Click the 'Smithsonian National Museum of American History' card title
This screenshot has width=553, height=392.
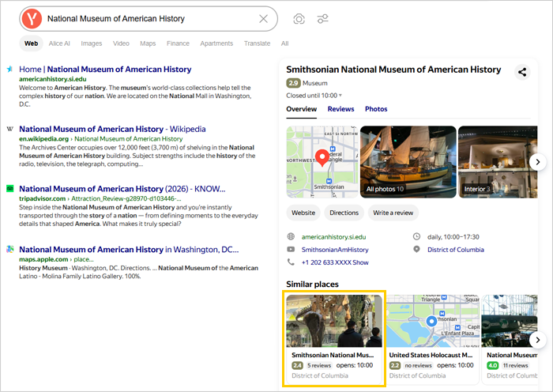tap(393, 70)
